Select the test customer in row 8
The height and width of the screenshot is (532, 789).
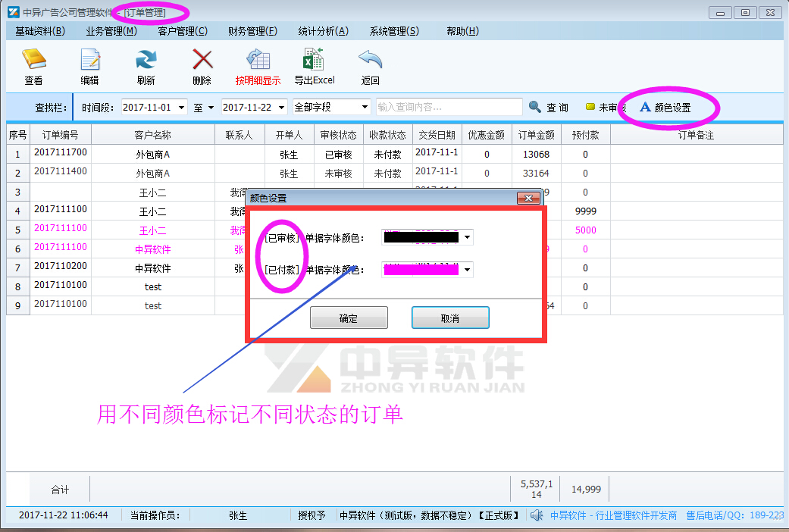click(x=153, y=287)
